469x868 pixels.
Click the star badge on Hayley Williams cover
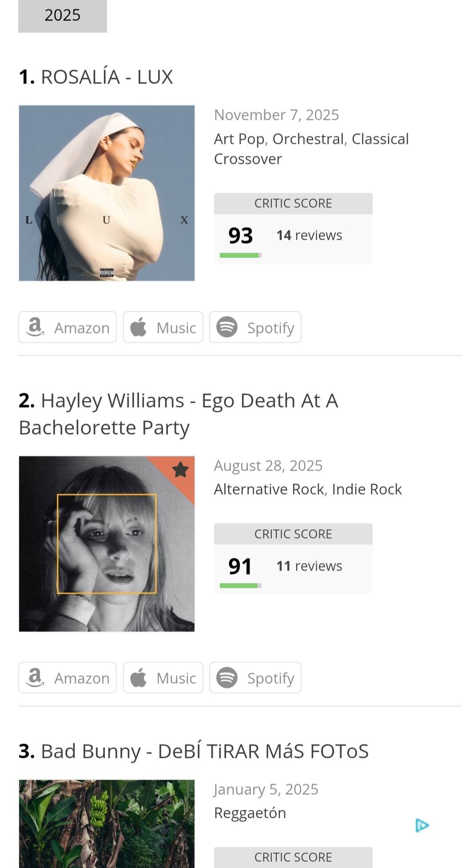pyautogui.click(x=180, y=469)
